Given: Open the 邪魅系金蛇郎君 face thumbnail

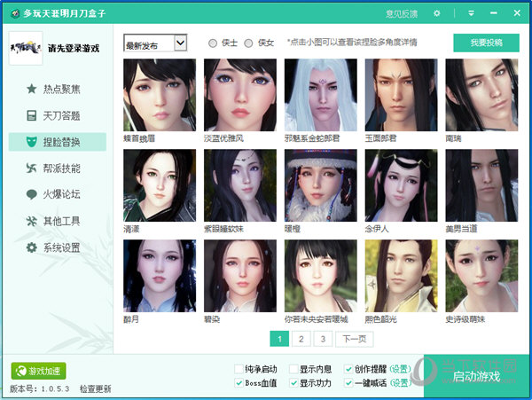Looking at the screenshot, I should point(321,95).
